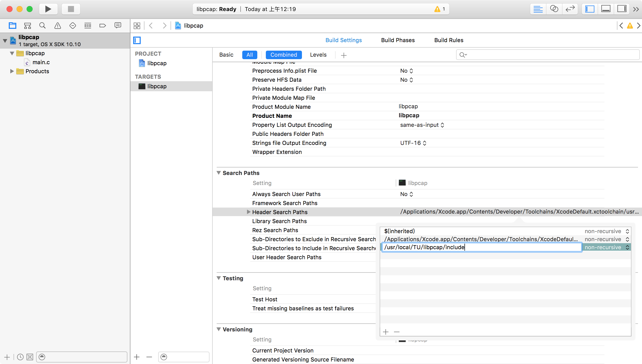Switch to the Assistant editor icon

coord(554,9)
